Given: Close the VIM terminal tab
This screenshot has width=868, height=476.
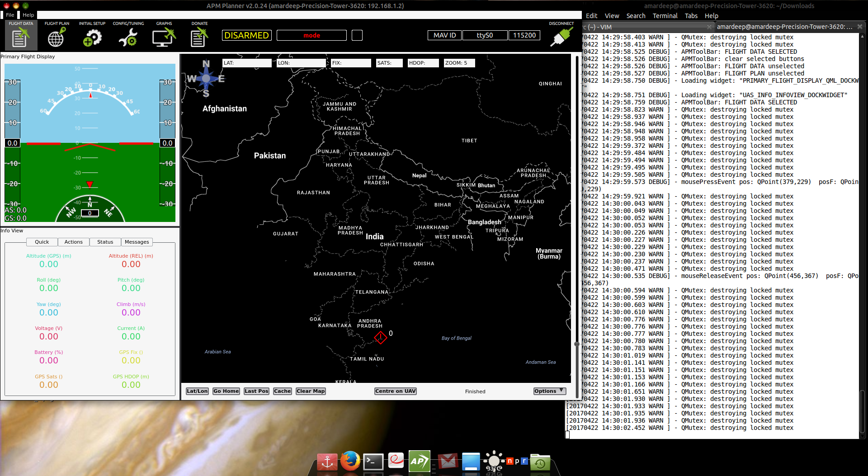Looking at the screenshot, I should pyautogui.click(x=709, y=27).
